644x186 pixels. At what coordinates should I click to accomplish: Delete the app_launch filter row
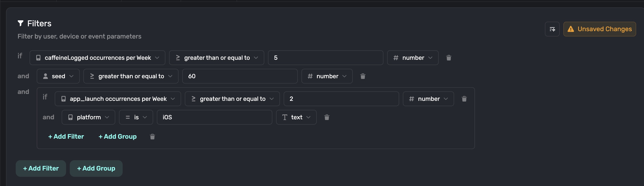[x=464, y=99]
